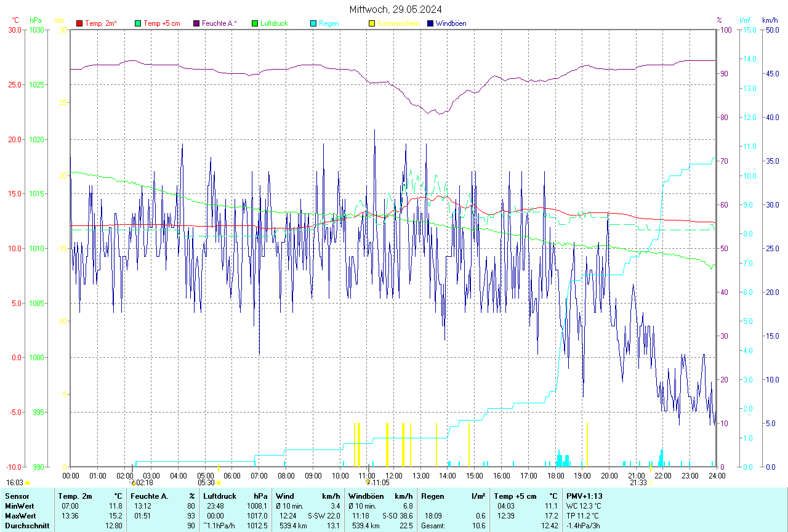Click the dark blue Windböen legend swatch
This screenshot has height=532, width=788.
[x=430, y=23]
